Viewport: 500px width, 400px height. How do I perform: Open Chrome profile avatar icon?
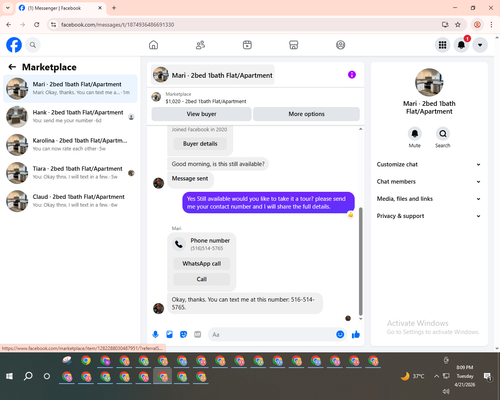[477, 24]
